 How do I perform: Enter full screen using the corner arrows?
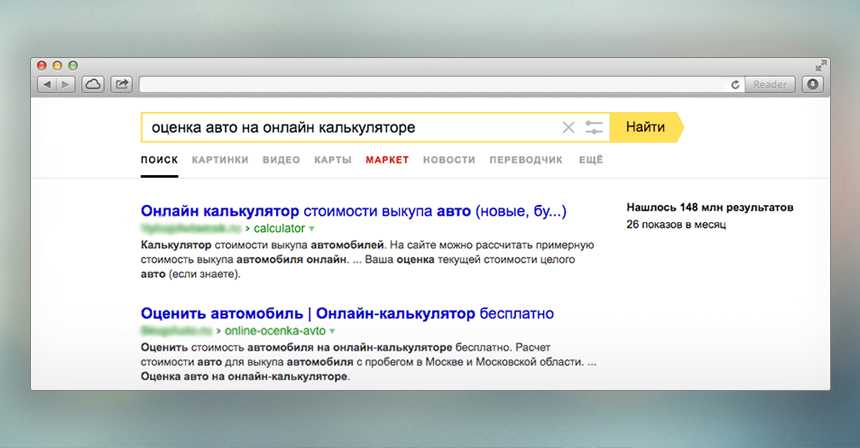tap(820, 65)
